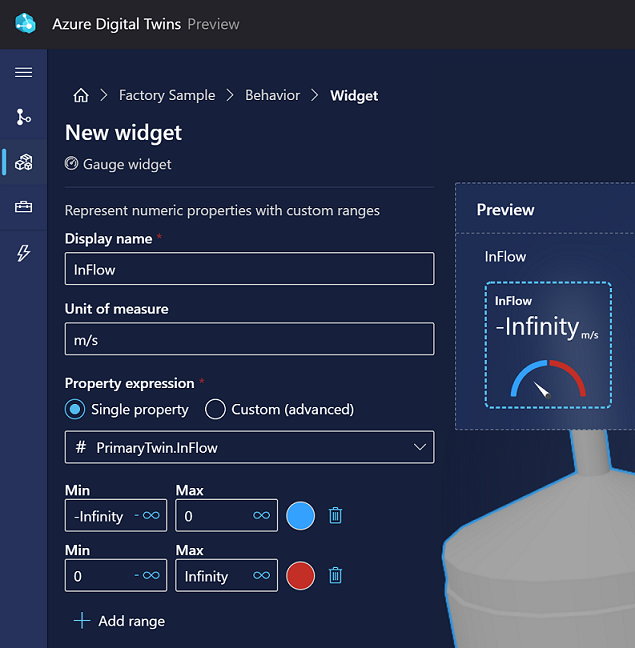Open the 3D Scenes cubes sidebar icon
Screen dimensions: 635x648
click(x=24, y=162)
